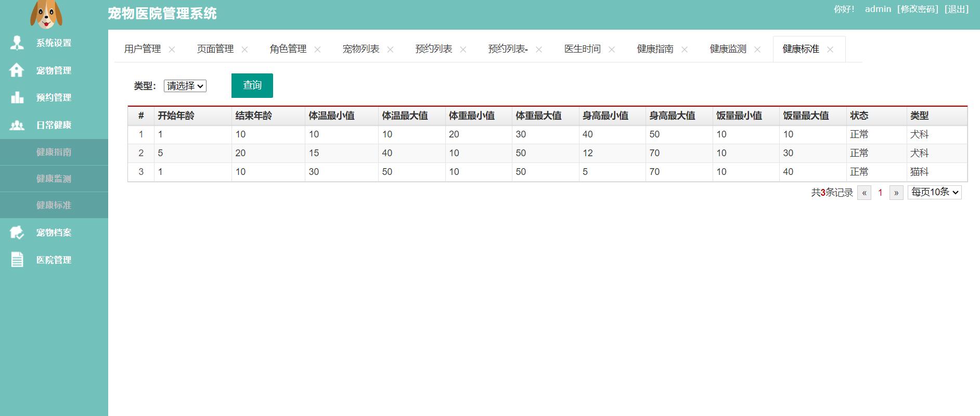The image size is (980, 416).
Task: Close the 宠物列表 tab
Action: tap(390, 49)
